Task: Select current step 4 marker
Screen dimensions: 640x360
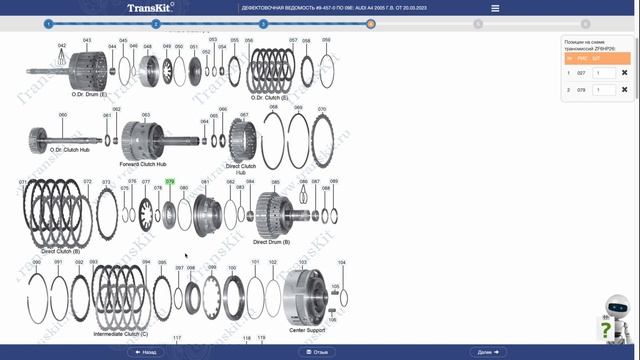Action: (371, 24)
